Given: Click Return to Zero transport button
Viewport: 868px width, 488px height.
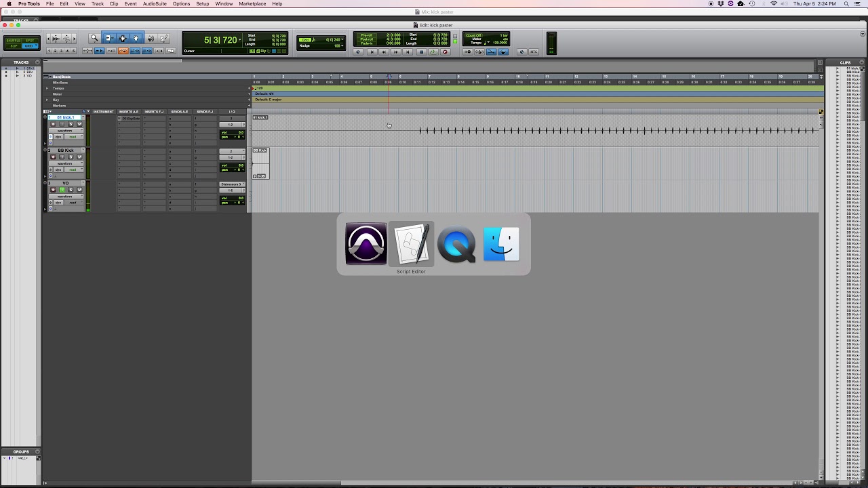Looking at the screenshot, I should pos(372,52).
